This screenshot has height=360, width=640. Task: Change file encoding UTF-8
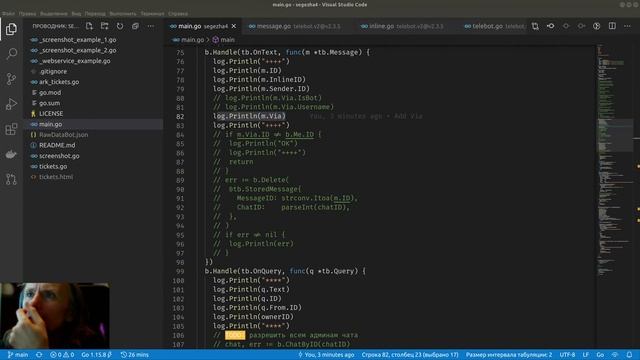click(x=567, y=355)
